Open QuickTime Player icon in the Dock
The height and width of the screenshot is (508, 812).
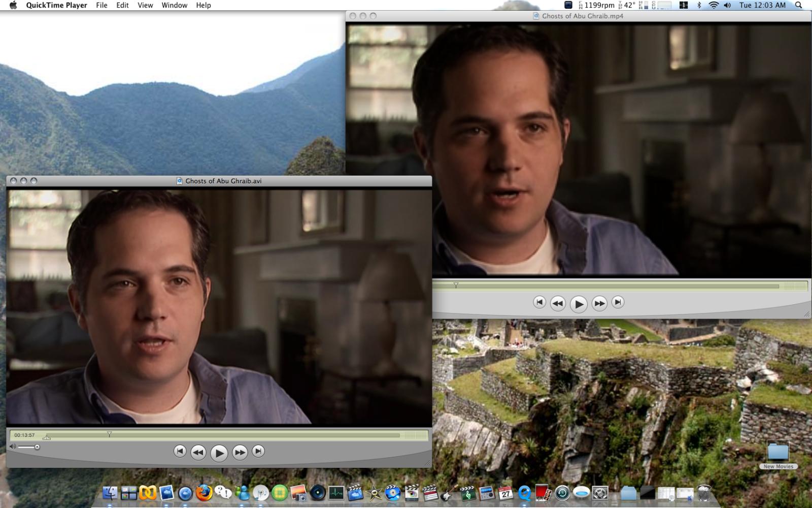pos(524,492)
